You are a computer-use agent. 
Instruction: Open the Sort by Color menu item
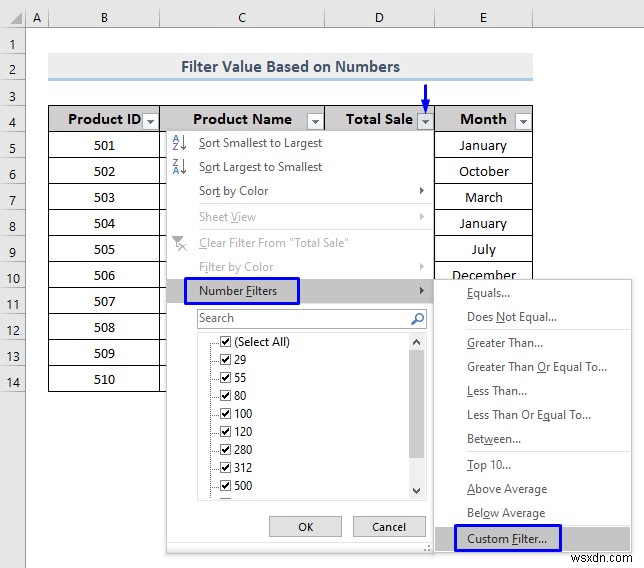[x=300, y=191]
